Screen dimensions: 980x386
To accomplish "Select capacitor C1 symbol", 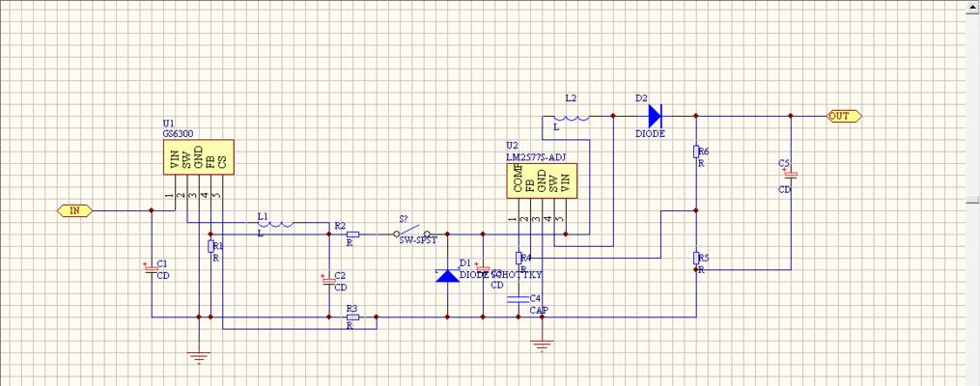I will 152,269.
